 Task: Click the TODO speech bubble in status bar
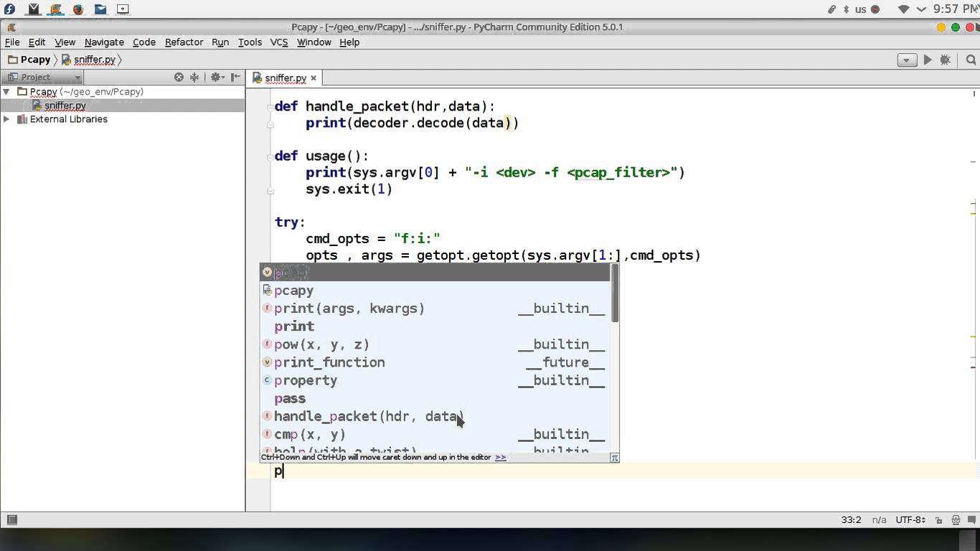[972, 519]
